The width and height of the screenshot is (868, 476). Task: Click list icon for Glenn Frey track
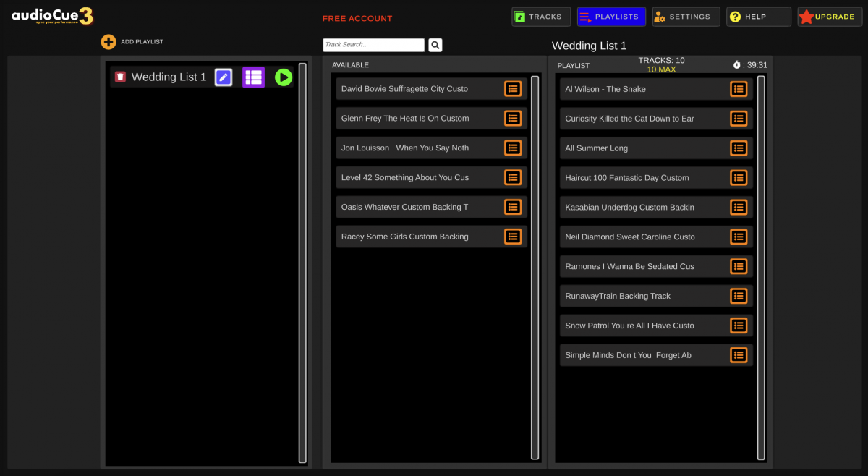(x=513, y=119)
